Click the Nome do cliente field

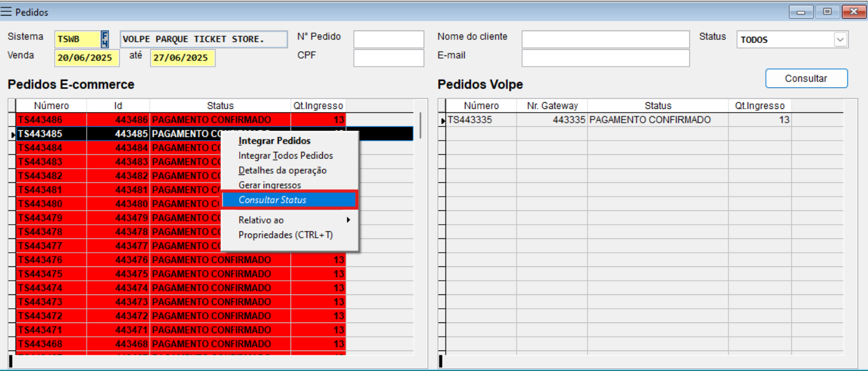pyautogui.click(x=604, y=38)
